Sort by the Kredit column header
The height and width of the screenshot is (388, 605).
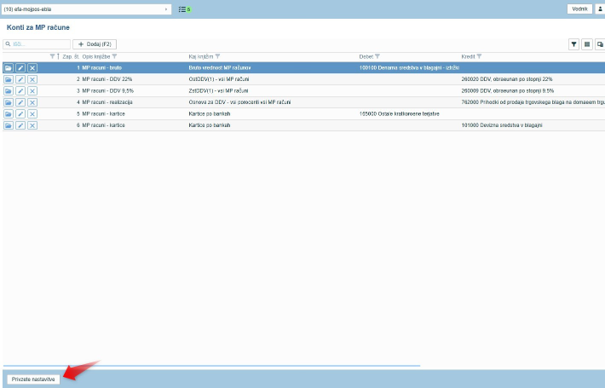pos(468,56)
